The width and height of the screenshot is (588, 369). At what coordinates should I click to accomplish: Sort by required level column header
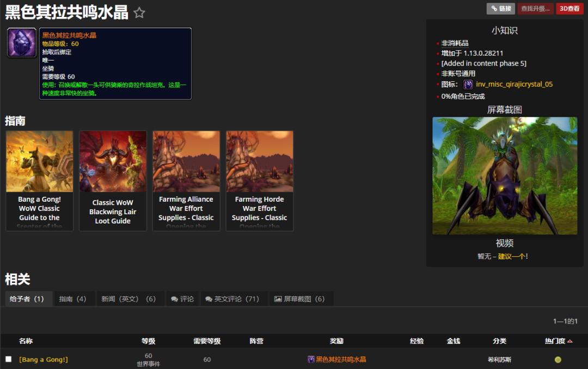click(207, 341)
